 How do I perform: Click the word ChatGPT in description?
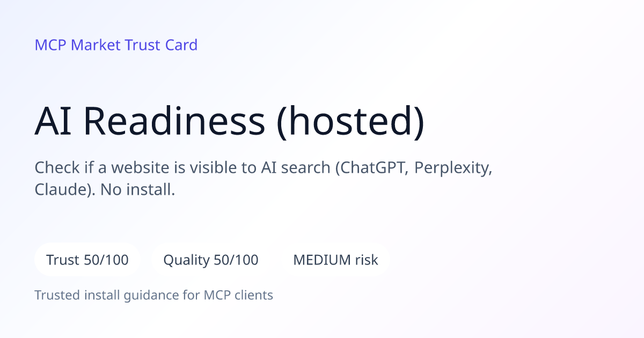click(373, 168)
